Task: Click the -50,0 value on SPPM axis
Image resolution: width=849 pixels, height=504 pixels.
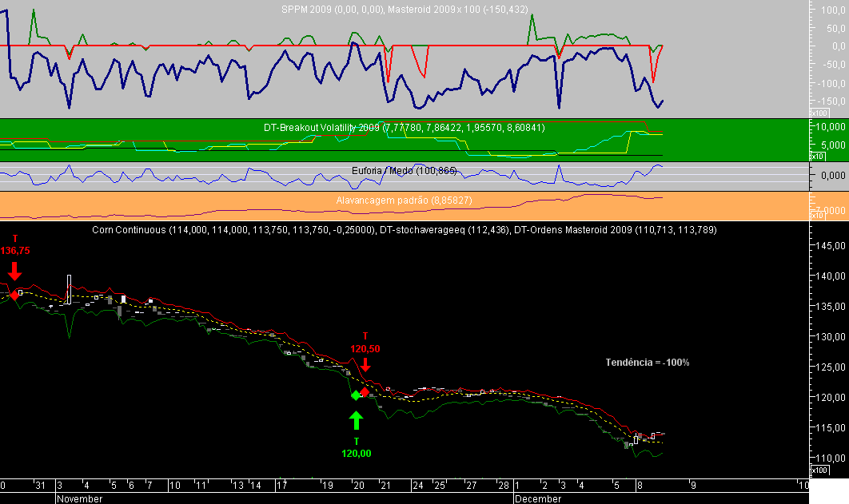Action: click(834, 65)
